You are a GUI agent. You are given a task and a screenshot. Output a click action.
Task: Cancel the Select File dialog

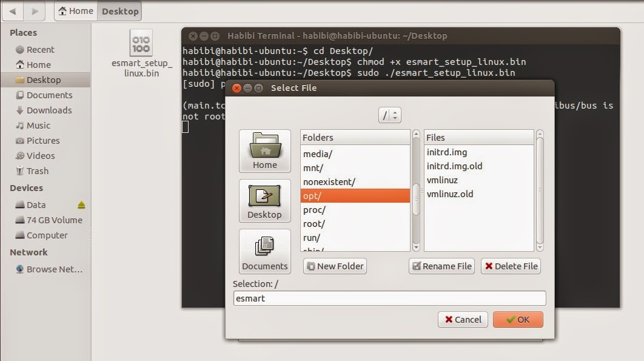[x=463, y=320]
